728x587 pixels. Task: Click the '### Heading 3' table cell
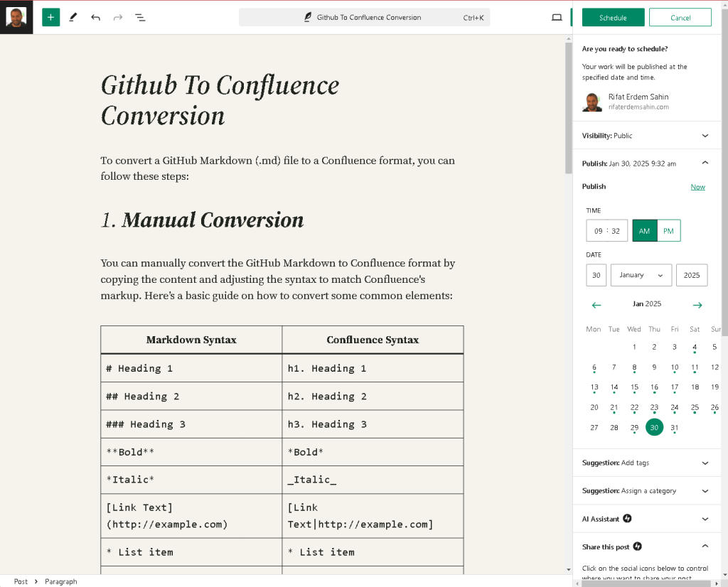191,424
